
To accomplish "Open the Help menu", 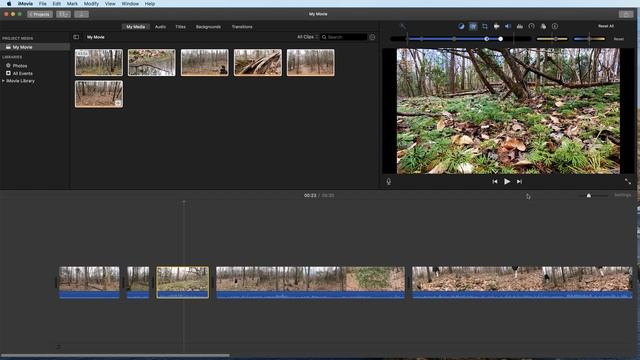I will [x=150, y=4].
